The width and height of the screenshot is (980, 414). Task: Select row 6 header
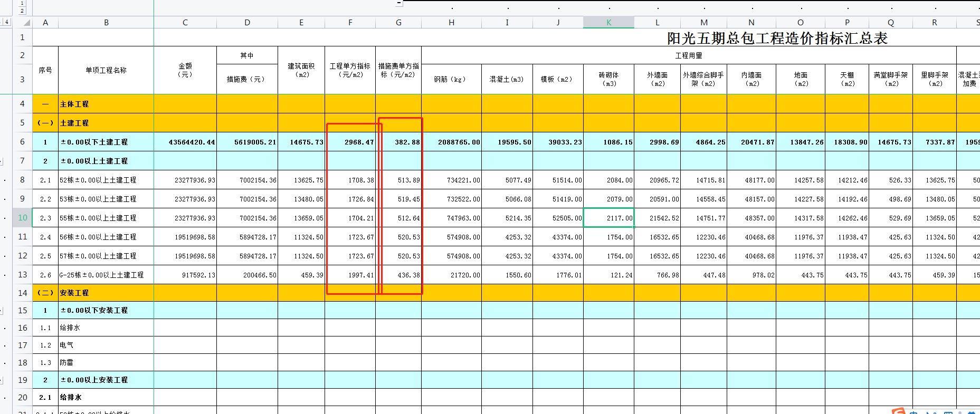pos(22,142)
